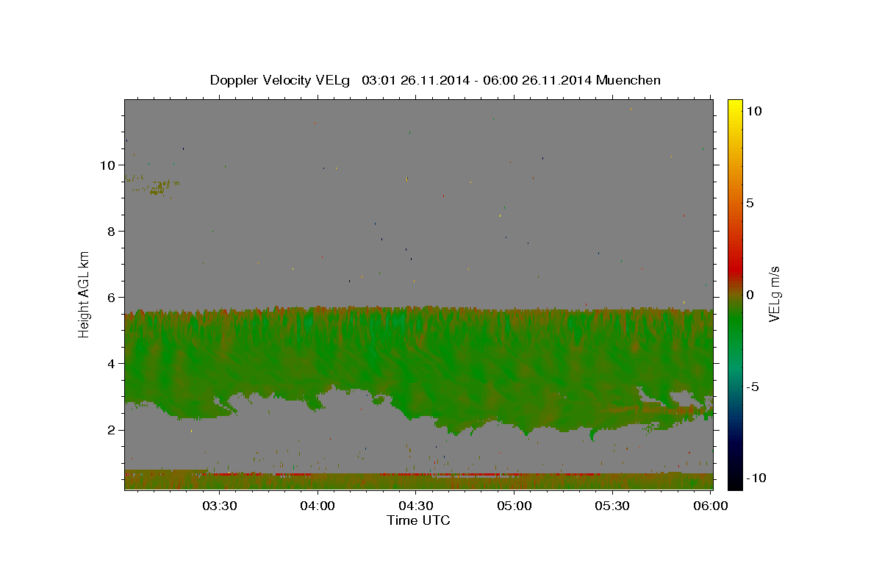
Task: Click the 'Height AGL km' axis label
Action: 85,293
